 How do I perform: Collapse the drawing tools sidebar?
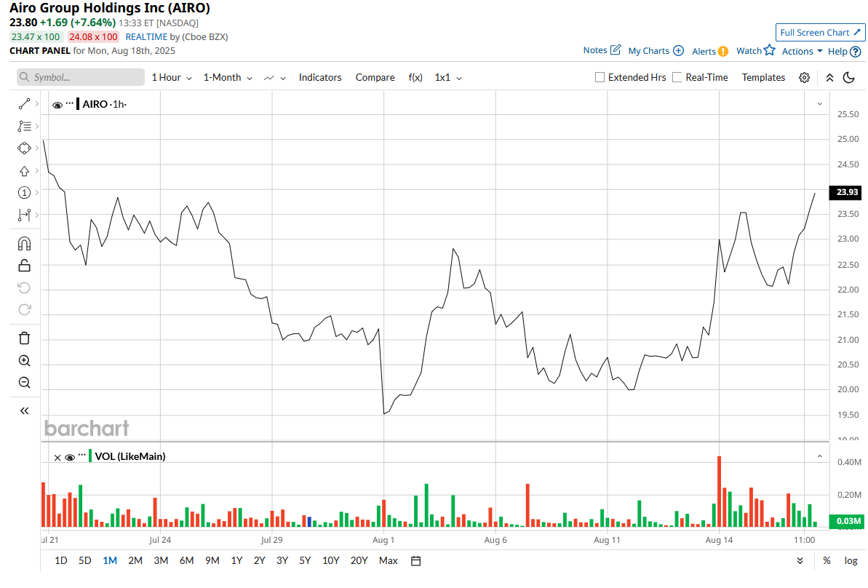click(x=24, y=411)
